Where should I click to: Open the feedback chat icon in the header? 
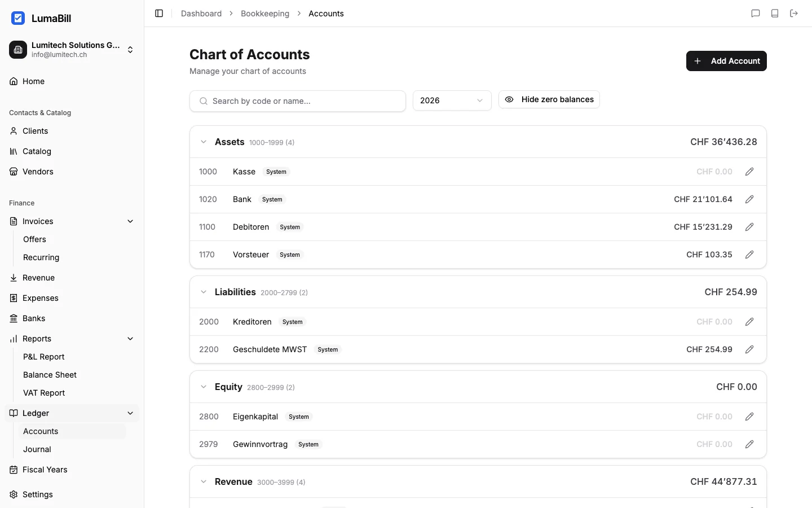(x=756, y=13)
